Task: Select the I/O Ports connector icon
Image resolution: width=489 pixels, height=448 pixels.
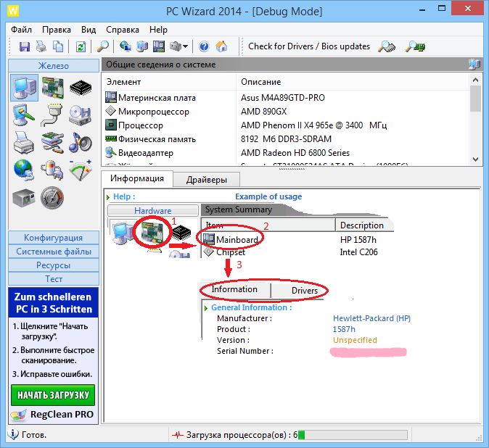Action: click(x=52, y=115)
